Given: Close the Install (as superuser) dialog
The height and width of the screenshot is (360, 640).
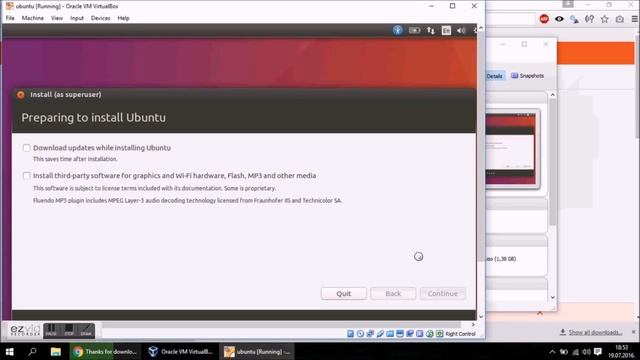Looking at the screenshot, I should coord(21,95).
